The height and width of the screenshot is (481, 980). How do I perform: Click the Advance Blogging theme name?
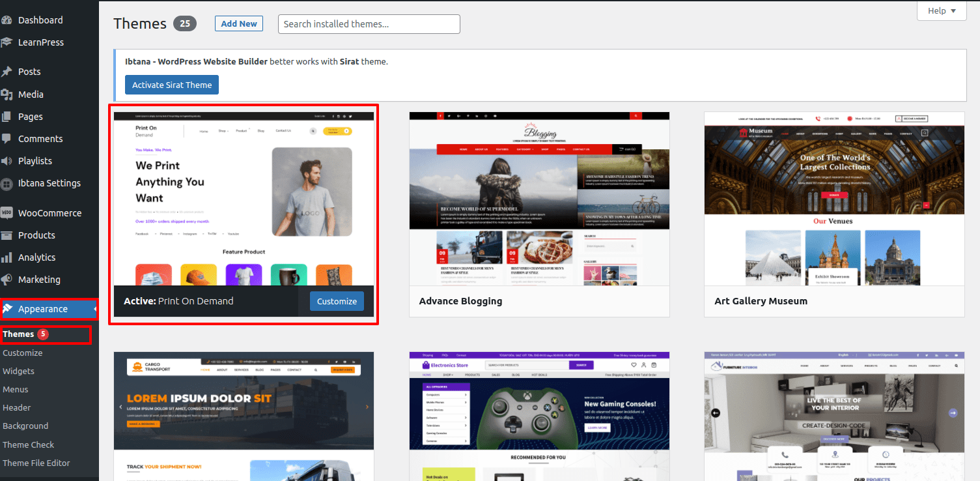point(460,301)
